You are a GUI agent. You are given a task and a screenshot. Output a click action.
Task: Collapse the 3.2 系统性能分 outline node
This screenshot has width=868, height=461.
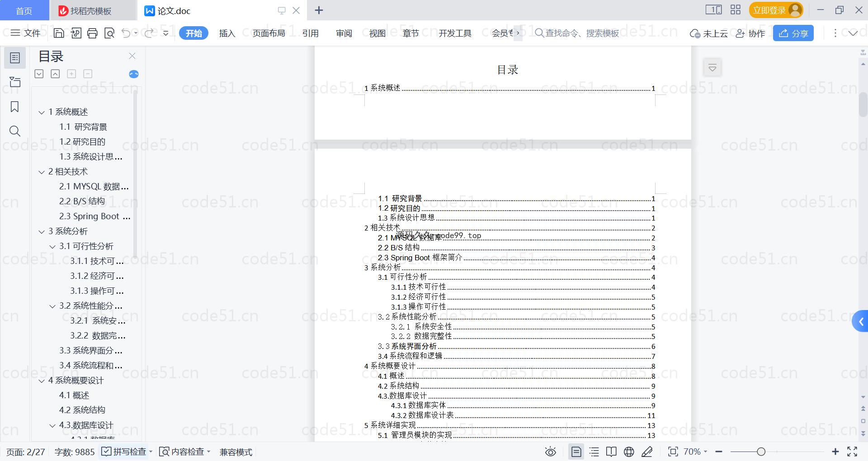tap(52, 306)
